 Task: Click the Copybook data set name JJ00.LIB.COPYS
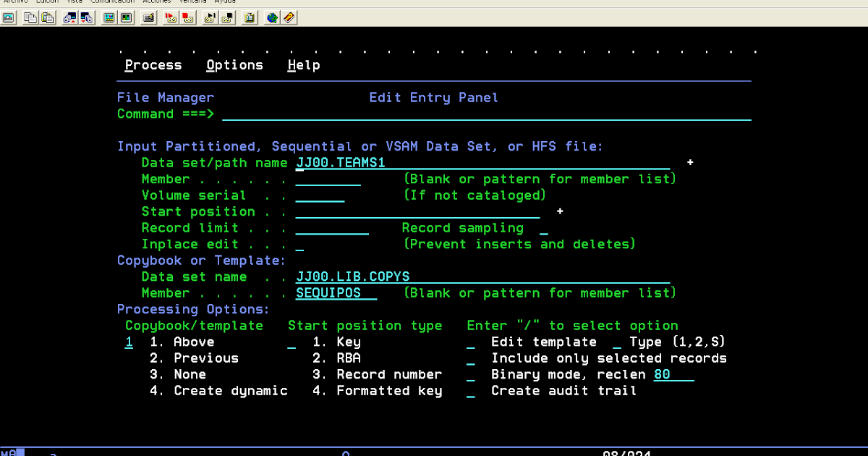[x=482, y=276]
